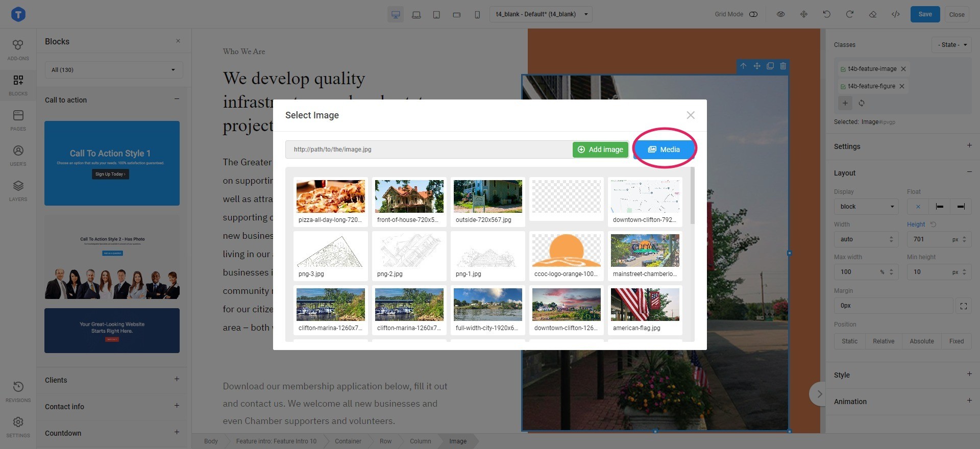
Task: Expand the Countdown block category
Action: pos(177,432)
